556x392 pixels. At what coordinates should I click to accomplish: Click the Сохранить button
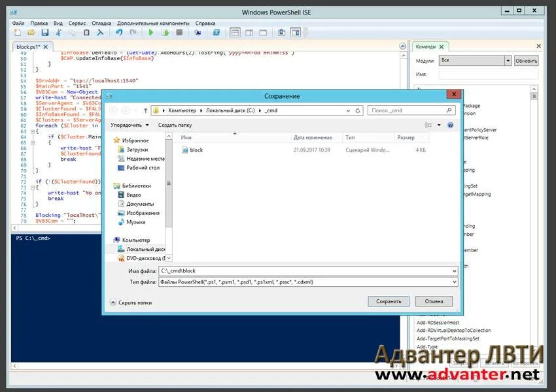[x=389, y=301]
